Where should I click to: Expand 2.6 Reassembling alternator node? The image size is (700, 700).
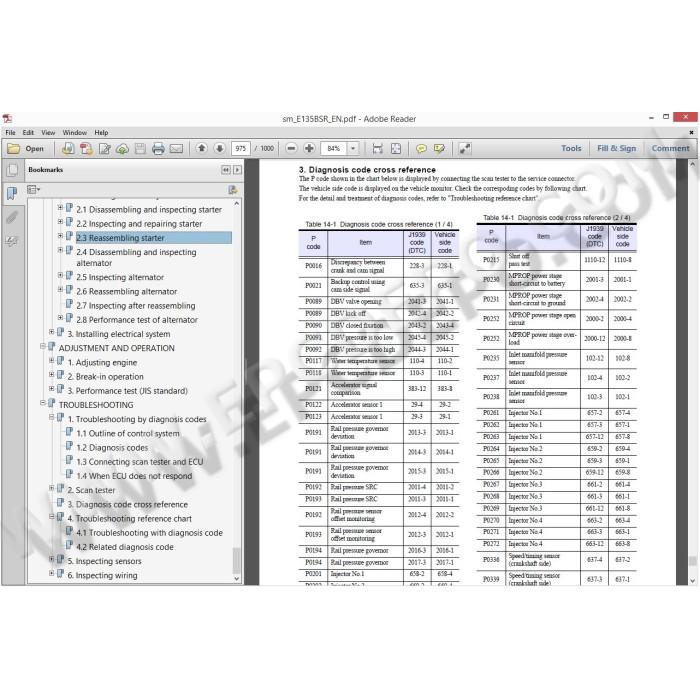coord(60,289)
